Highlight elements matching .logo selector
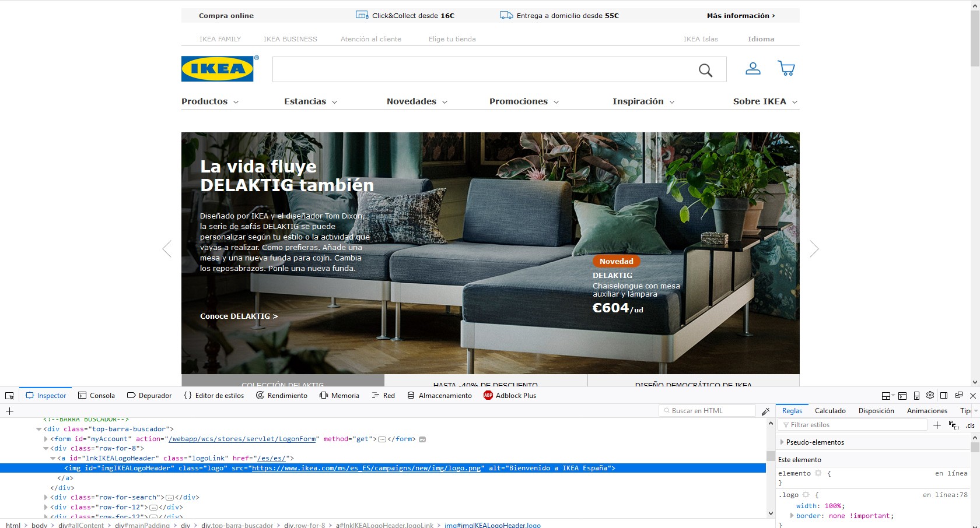 (806, 495)
